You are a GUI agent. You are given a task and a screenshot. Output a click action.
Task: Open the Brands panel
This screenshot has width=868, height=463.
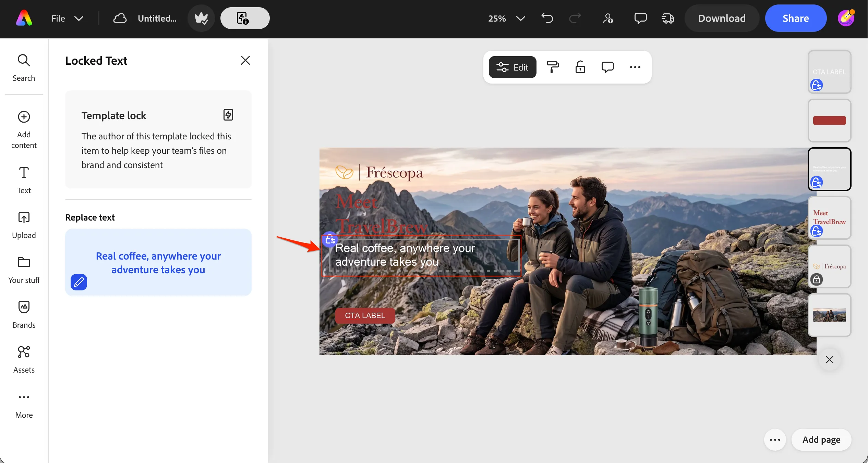tap(24, 315)
